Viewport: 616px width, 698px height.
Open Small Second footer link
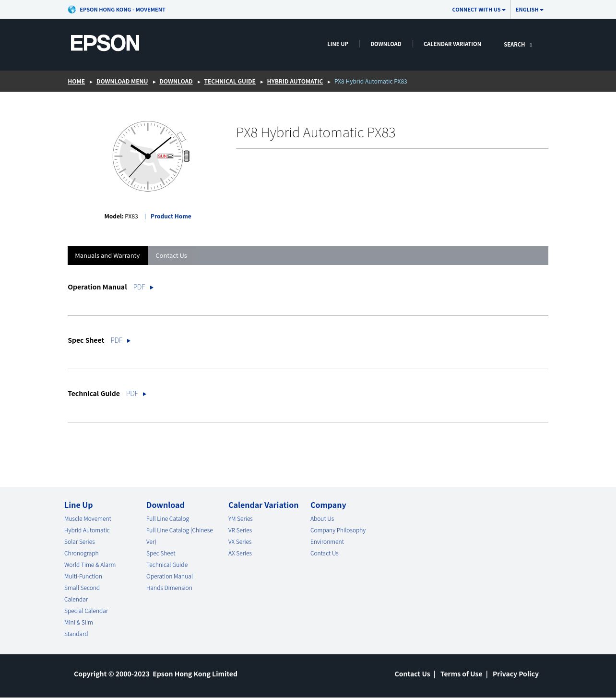82,588
